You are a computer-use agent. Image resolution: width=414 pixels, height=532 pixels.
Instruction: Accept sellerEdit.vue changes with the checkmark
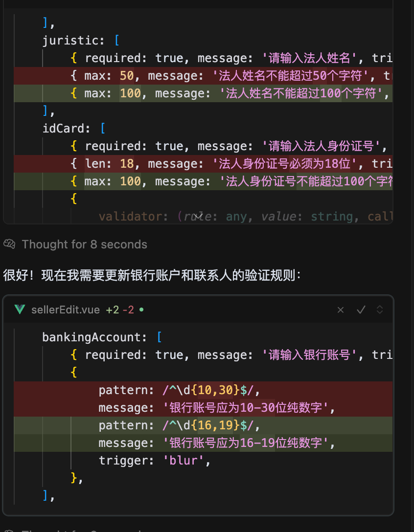tap(361, 310)
